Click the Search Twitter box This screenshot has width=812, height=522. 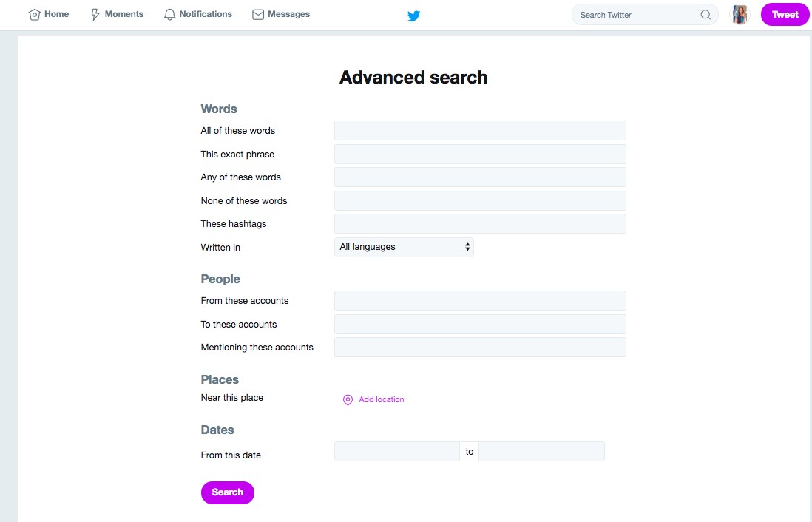[637, 15]
